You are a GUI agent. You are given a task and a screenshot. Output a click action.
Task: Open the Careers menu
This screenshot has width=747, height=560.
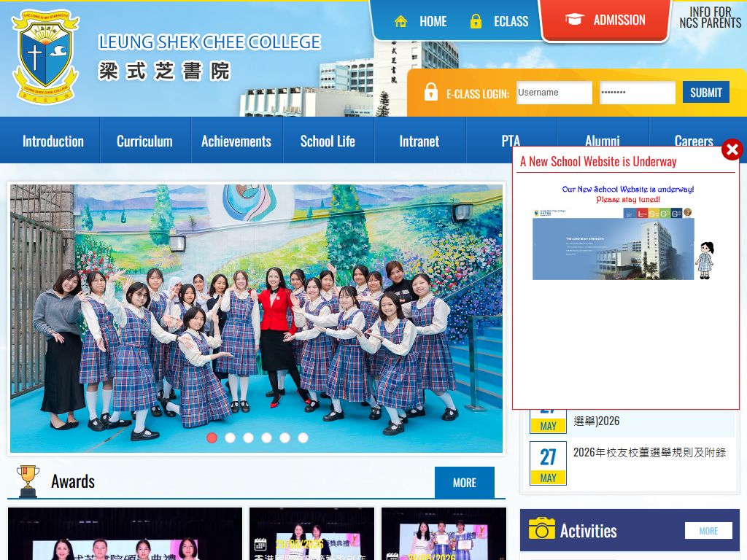(694, 141)
